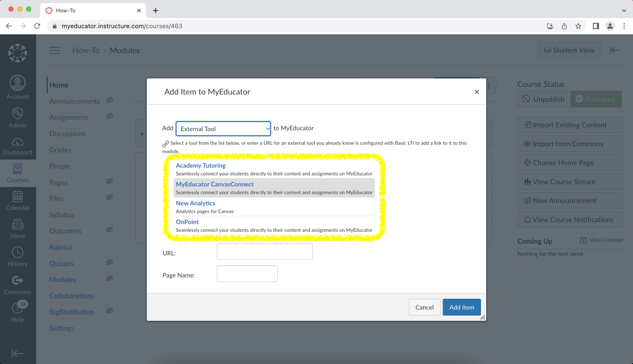Screen dimensions: 633x364
Task: Click View Course Notifications
Action: [570, 219]
